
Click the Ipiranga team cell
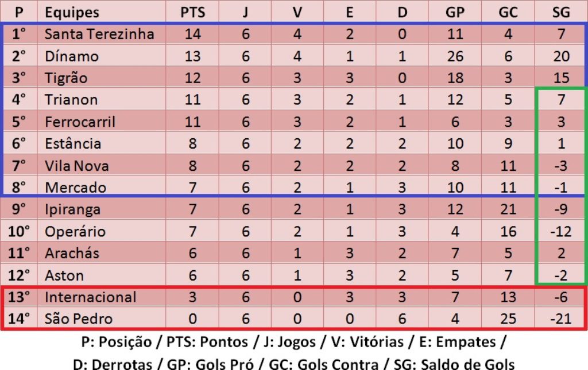72,209
